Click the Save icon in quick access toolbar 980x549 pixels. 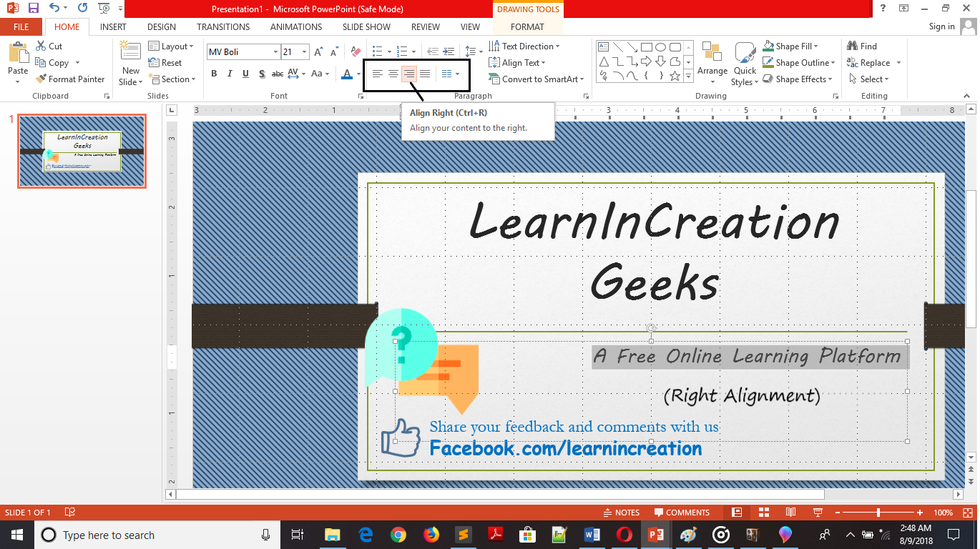click(x=34, y=9)
